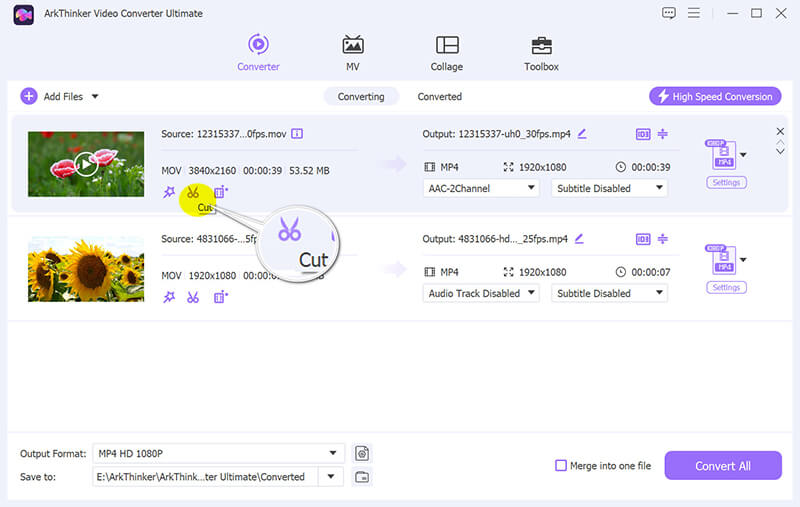800x507 pixels.
Task: Click Convert All
Action: pos(722,466)
